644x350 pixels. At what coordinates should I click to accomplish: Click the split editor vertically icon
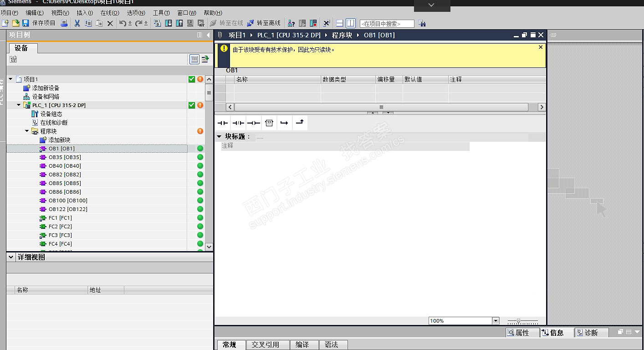pyautogui.click(x=350, y=23)
